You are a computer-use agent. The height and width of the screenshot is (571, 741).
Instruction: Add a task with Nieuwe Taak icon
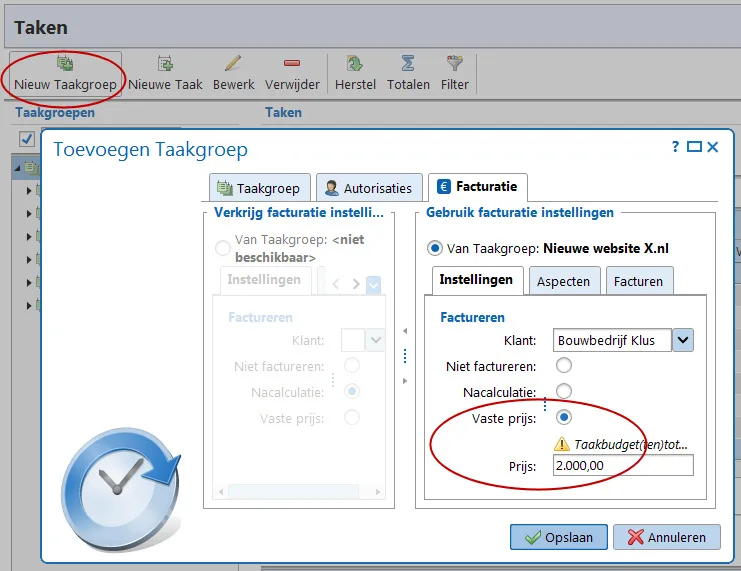(165, 63)
